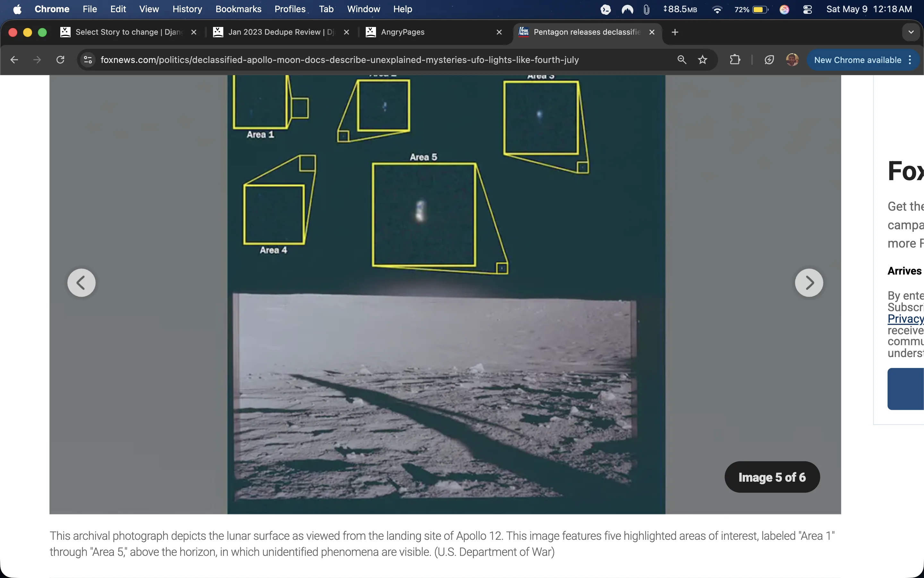Click the "Arrives" sidebar heading

[904, 271]
